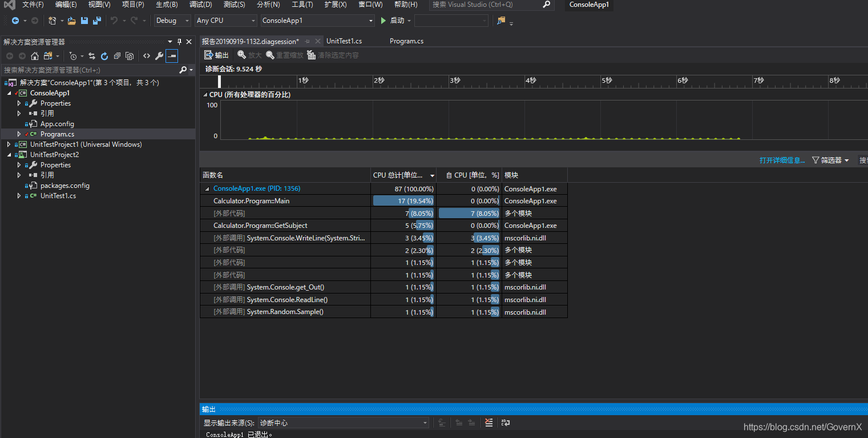This screenshot has height=438, width=868.
Task: Click the 自 CPU column header
Action: pos(469,175)
